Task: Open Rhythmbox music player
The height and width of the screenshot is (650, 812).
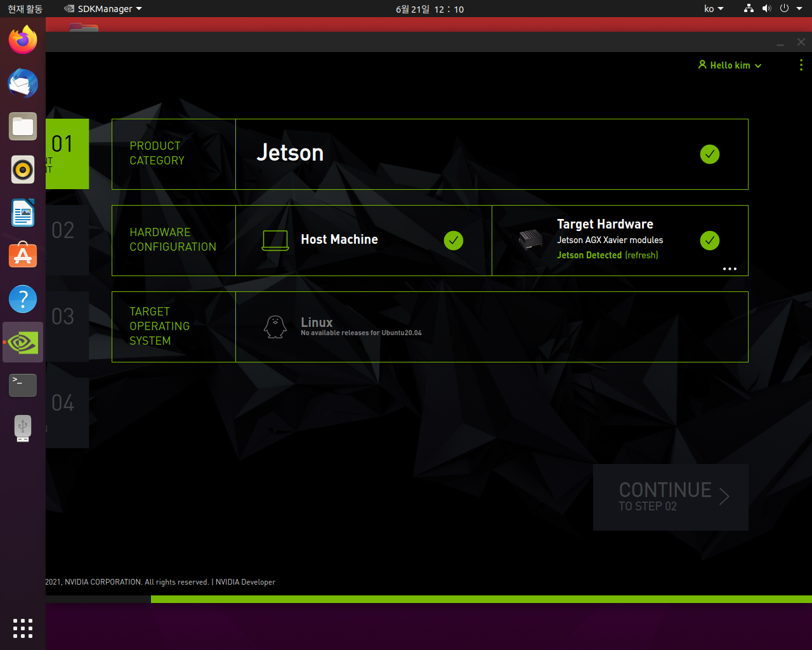Action: point(23,169)
